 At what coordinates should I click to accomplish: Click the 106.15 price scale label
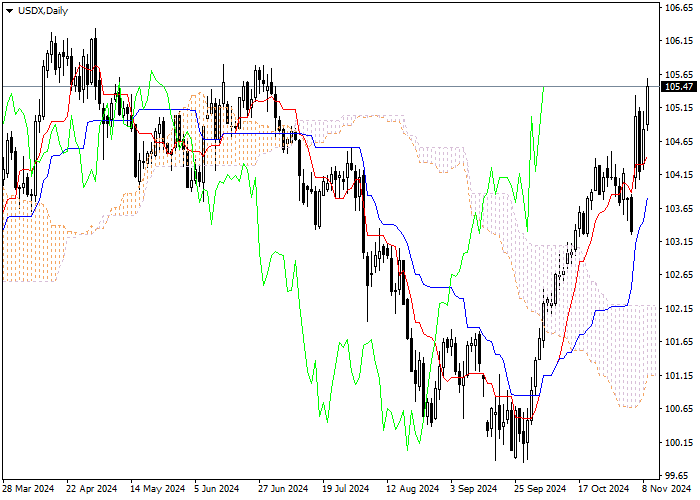[x=679, y=41]
